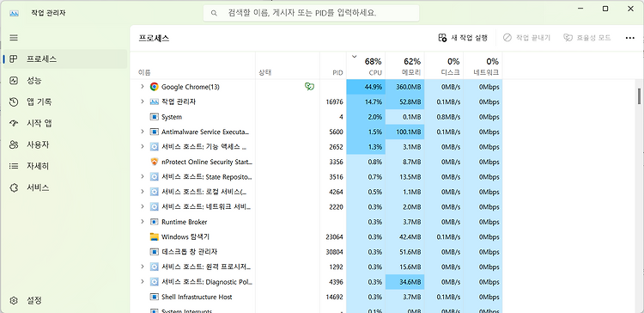Open the 앱 기록 (App history) page
The image size is (644, 313).
(x=66, y=102)
